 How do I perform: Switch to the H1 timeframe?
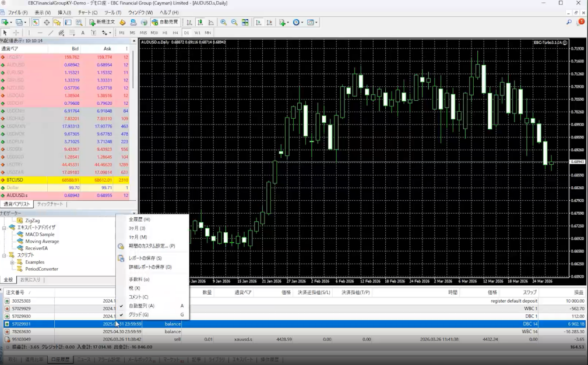(165, 33)
